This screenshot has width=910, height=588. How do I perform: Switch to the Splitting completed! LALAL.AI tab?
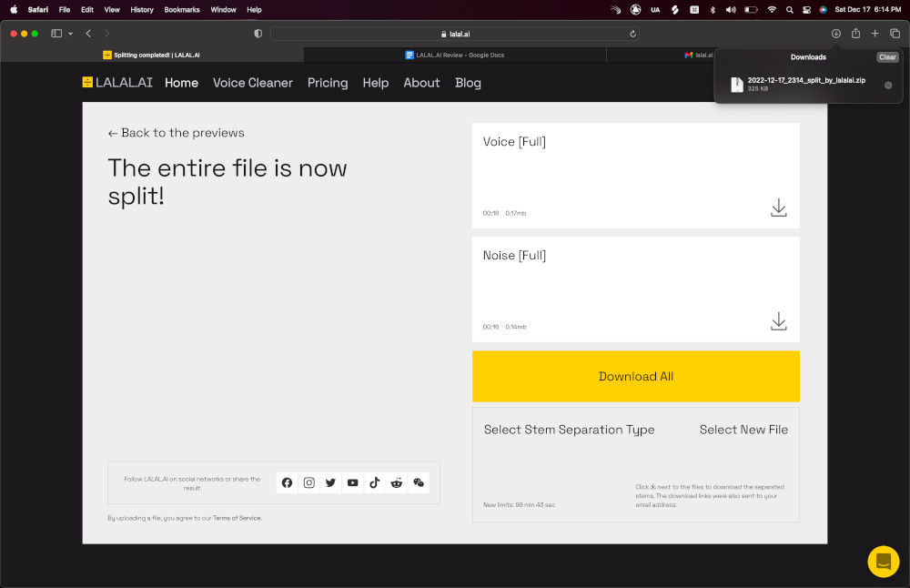152,56
